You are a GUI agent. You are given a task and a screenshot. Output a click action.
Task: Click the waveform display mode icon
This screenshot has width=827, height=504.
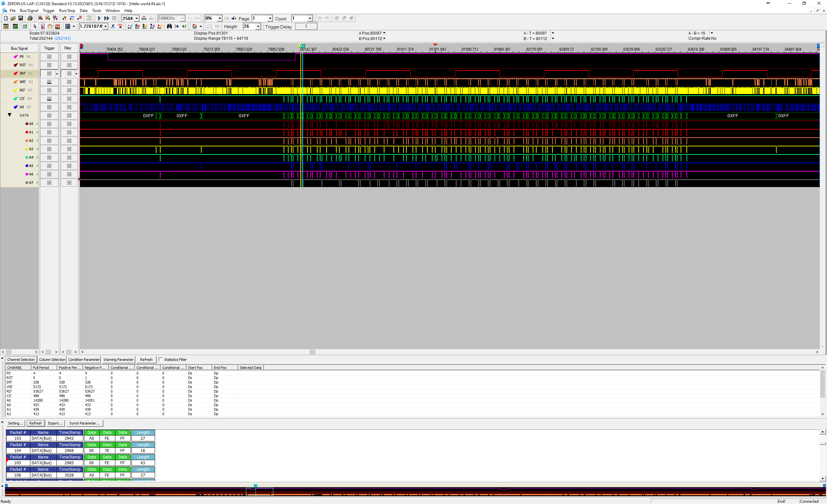click(6, 26)
